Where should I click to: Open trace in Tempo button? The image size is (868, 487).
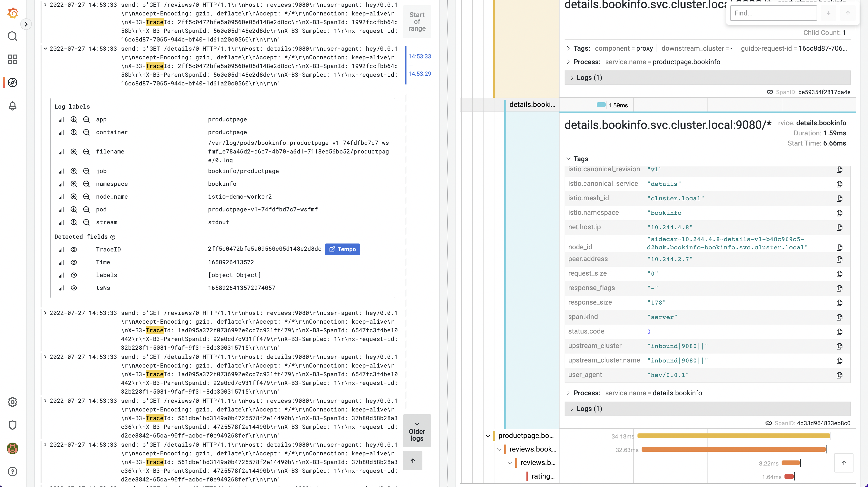(342, 249)
